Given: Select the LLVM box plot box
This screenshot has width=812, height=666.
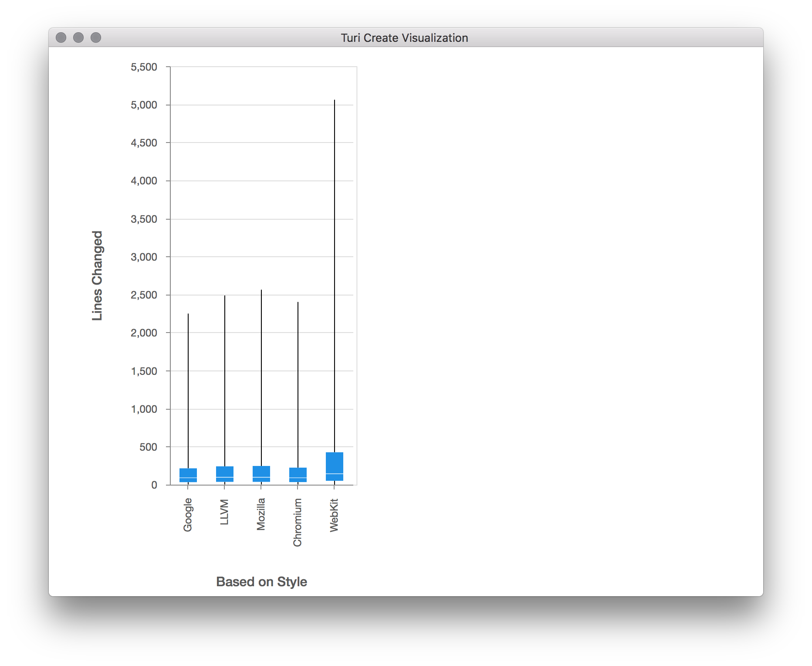Looking at the screenshot, I should coord(225,474).
